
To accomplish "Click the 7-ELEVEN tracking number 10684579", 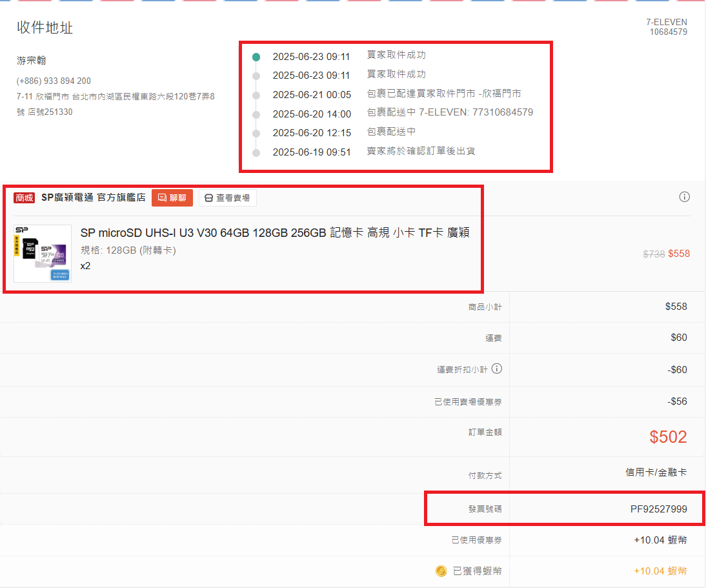I will click(x=668, y=32).
